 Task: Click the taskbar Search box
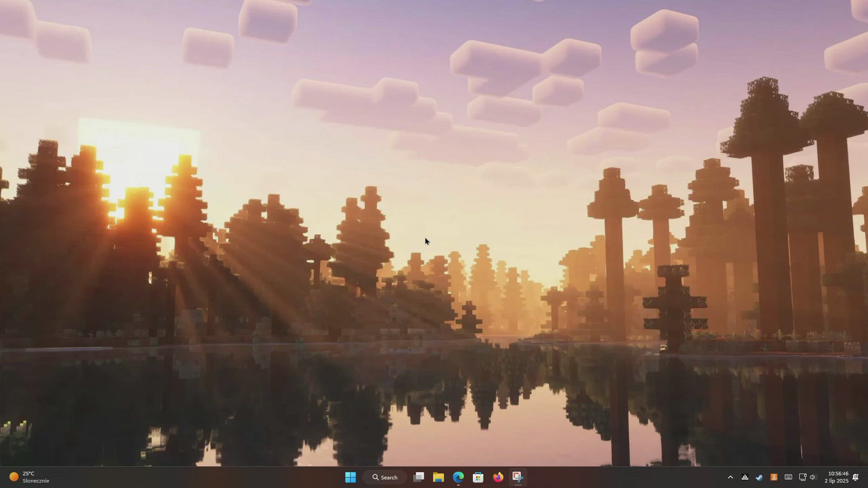click(385, 477)
